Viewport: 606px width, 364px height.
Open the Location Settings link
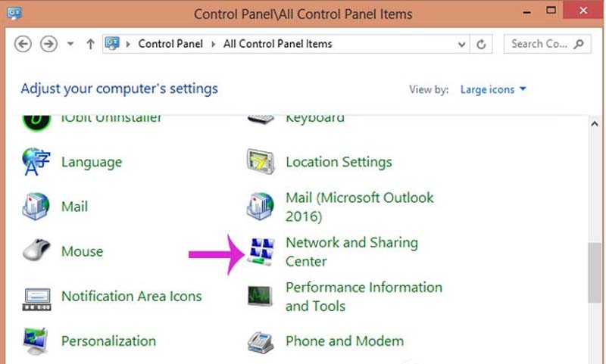tap(338, 162)
